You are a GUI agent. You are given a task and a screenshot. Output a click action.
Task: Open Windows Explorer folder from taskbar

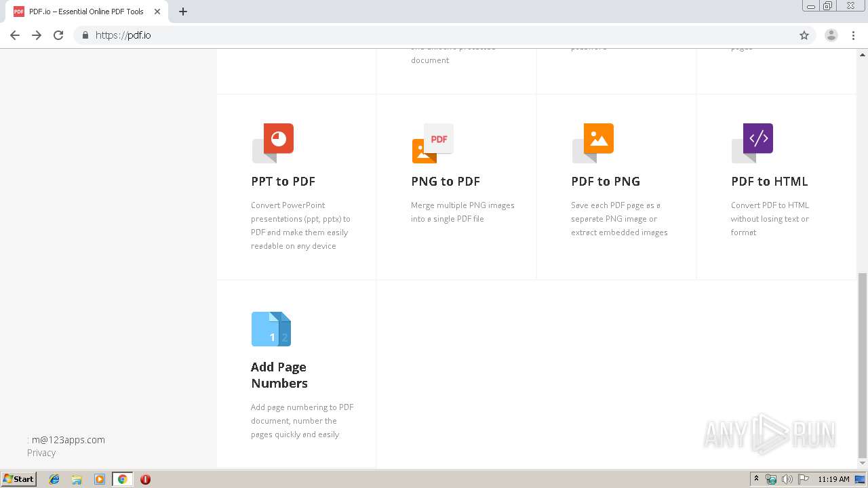77,479
